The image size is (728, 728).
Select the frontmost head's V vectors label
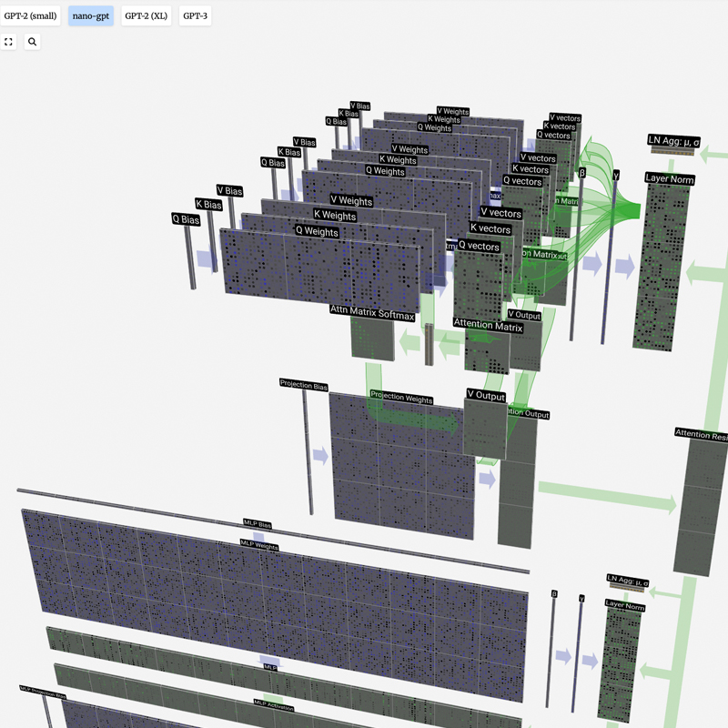pyautogui.click(x=501, y=213)
